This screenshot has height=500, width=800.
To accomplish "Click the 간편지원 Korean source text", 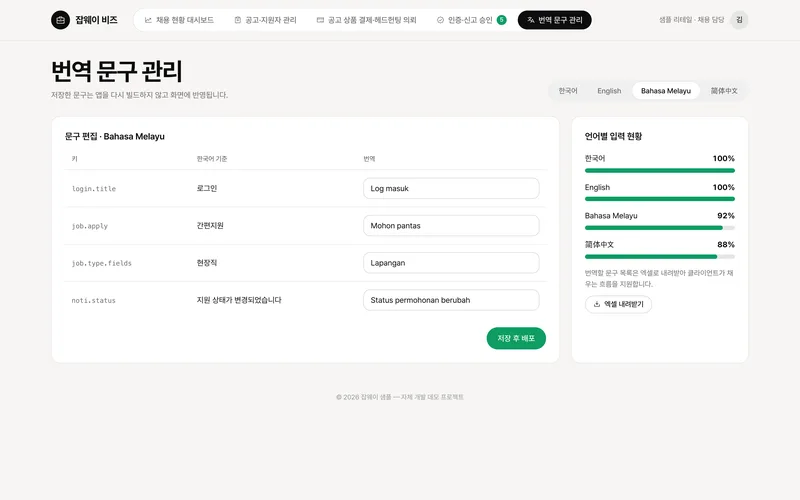I will pos(210,226).
